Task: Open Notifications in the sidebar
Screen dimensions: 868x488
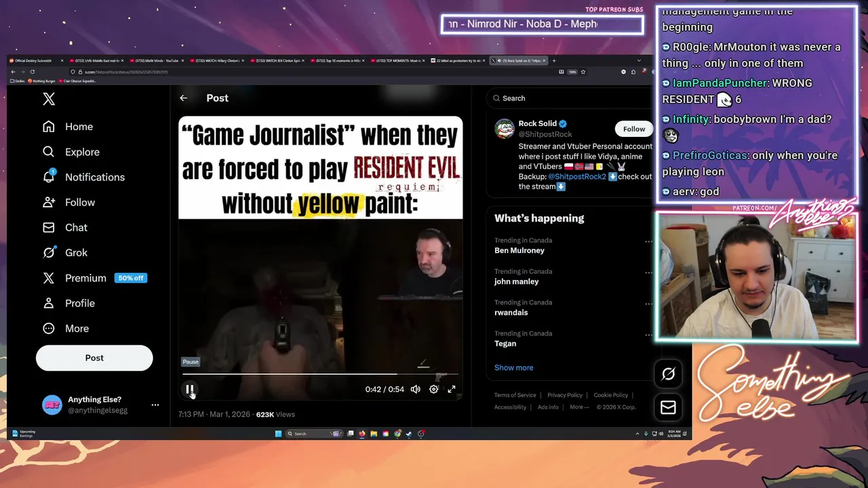Action: [x=83, y=177]
